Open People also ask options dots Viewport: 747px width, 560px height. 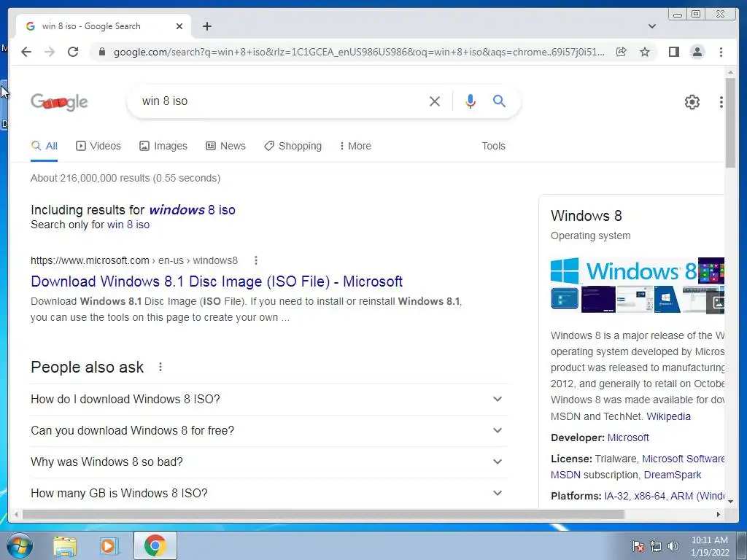pyautogui.click(x=160, y=367)
